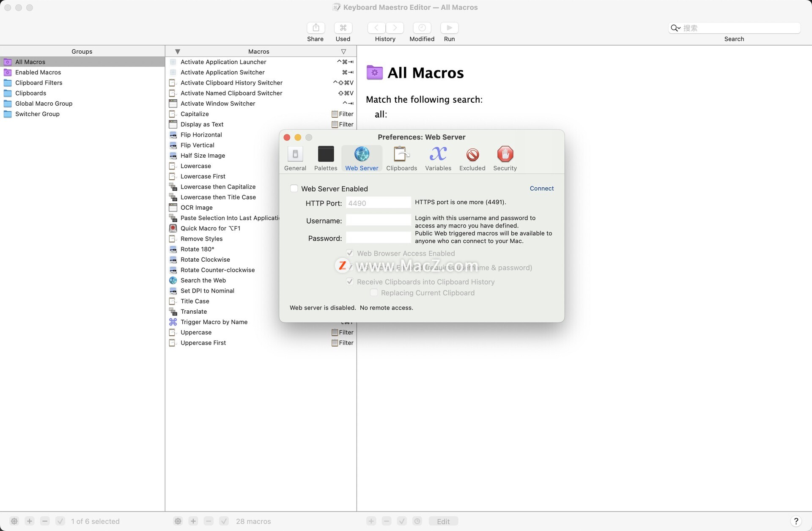Click the Edit button
This screenshot has height=531, width=812.
pyautogui.click(x=443, y=521)
